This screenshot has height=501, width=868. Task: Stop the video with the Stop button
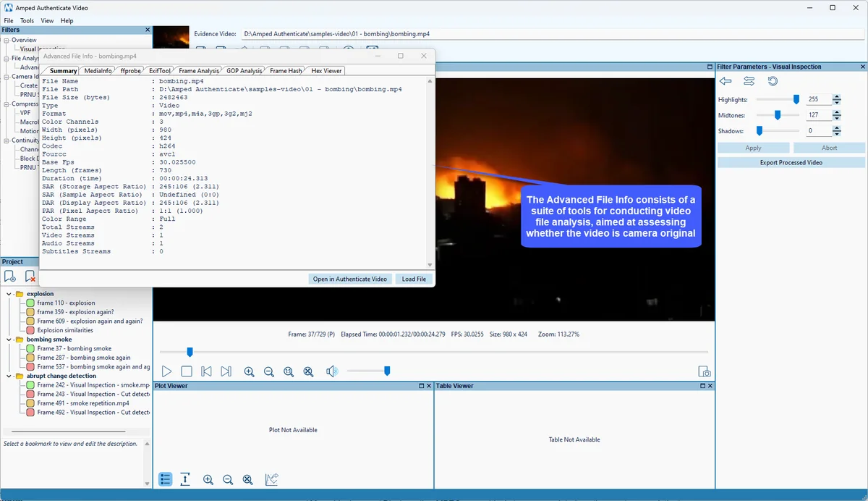click(x=187, y=371)
